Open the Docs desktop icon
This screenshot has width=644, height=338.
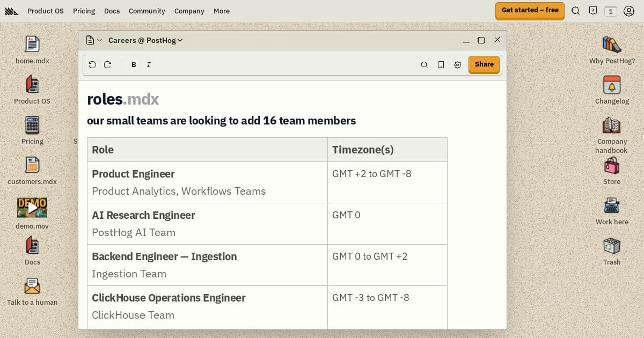click(32, 245)
